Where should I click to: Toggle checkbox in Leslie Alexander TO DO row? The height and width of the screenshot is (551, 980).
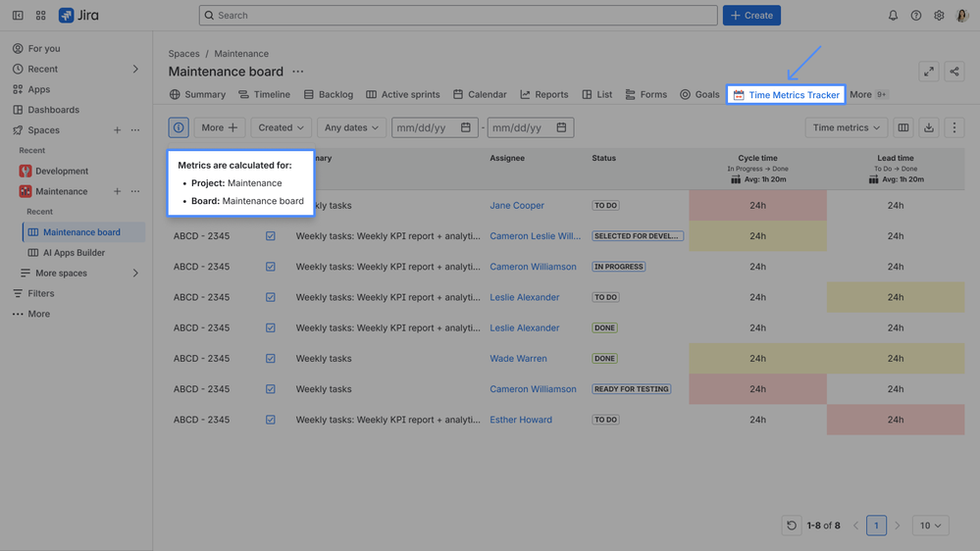[270, 297]
